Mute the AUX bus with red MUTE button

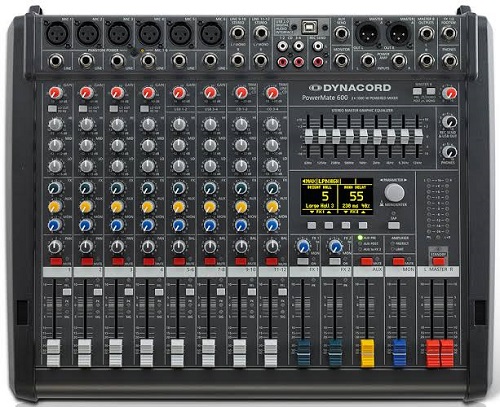[367, 261]
